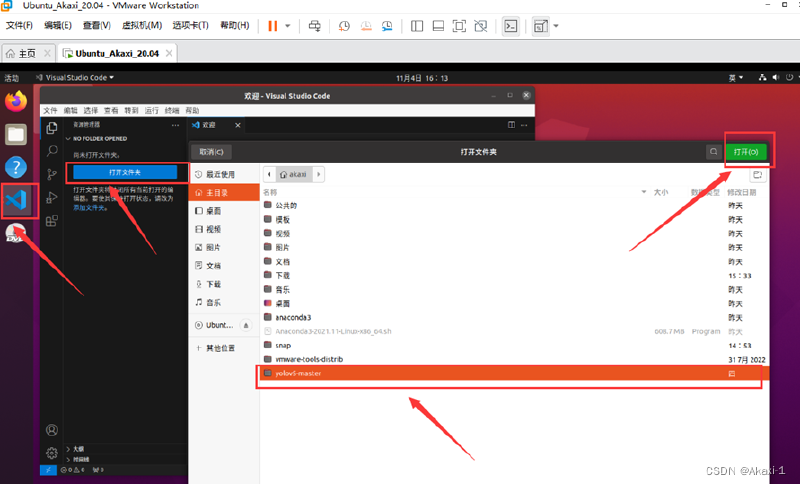Take a VMware snapshot with clock icon

[344, 26]
